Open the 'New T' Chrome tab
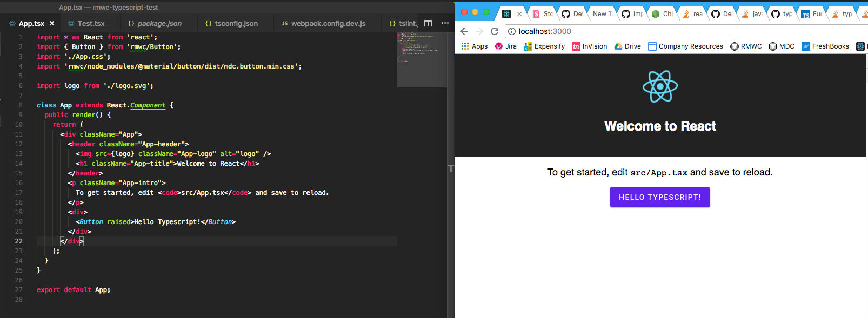 point(602,14)
